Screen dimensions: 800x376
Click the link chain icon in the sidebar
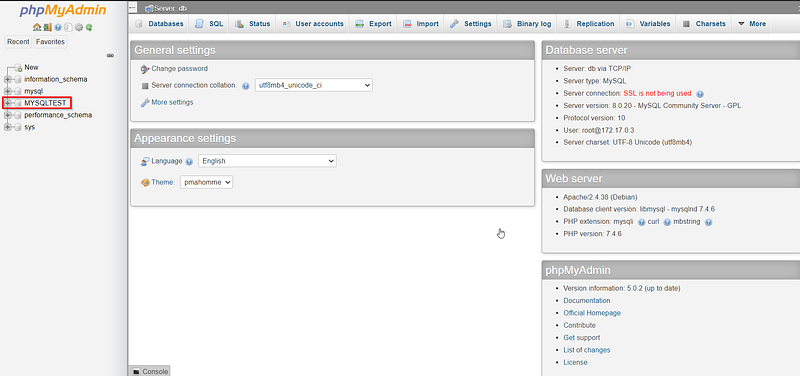(110, 56)
